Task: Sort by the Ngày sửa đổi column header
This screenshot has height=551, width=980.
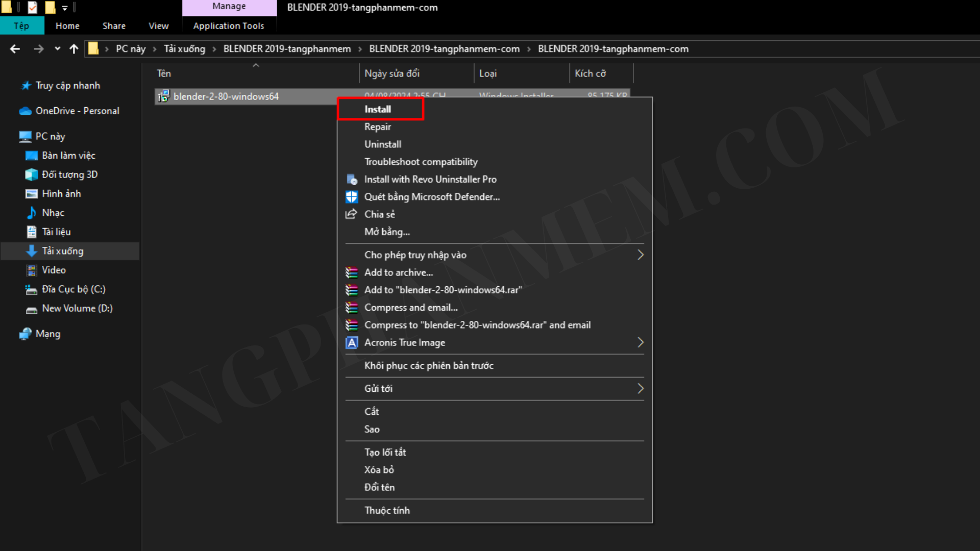Action: click(x=391, y=73)
